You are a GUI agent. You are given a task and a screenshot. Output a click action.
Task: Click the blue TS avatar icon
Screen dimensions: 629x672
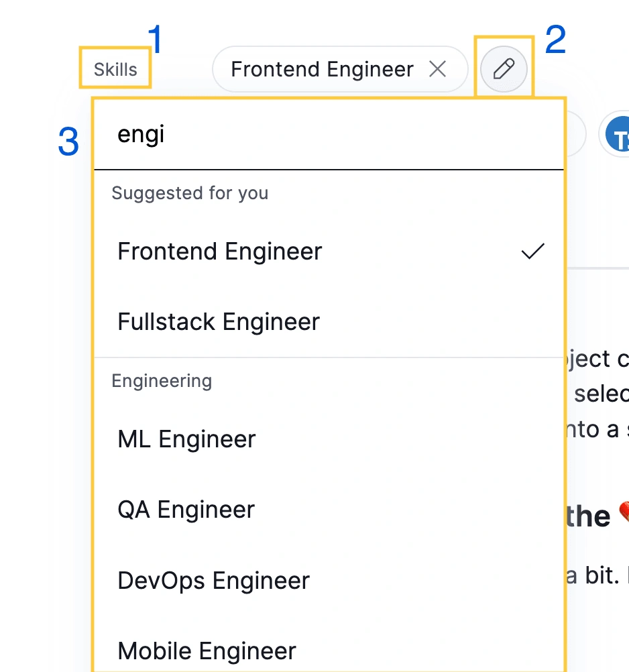click(x=618, y=133)
